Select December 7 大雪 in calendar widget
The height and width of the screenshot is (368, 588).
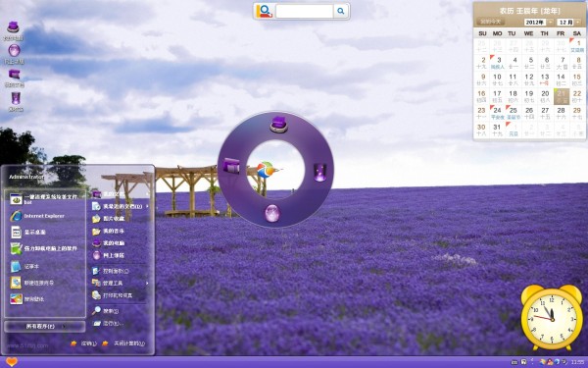[x=562, y=63]
